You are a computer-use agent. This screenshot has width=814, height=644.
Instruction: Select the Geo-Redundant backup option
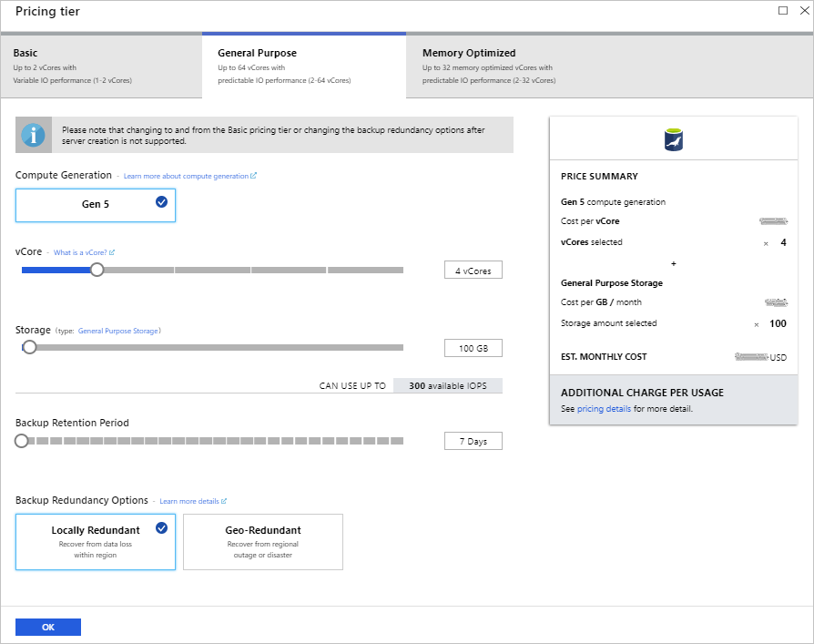pyautogui.click(x=262, y=541)
